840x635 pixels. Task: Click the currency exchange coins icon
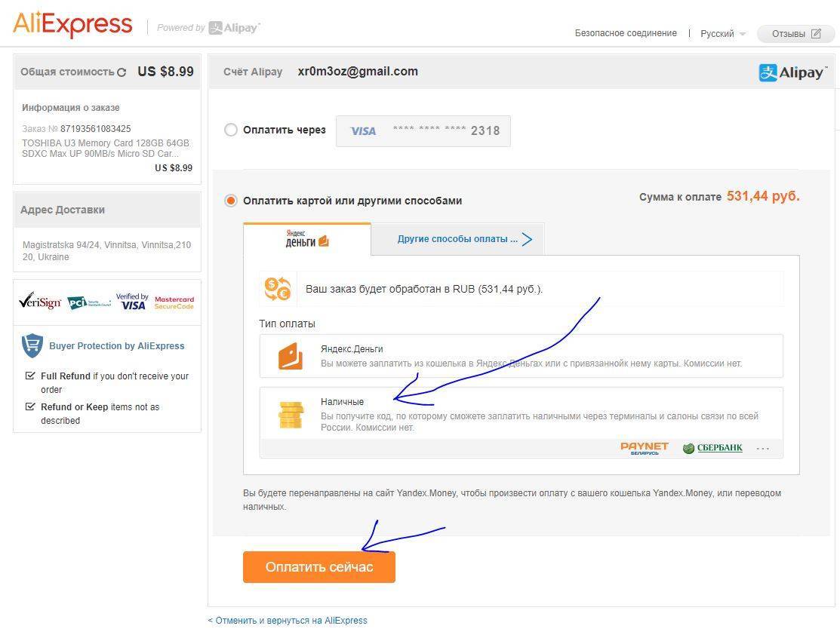point(278,289)
